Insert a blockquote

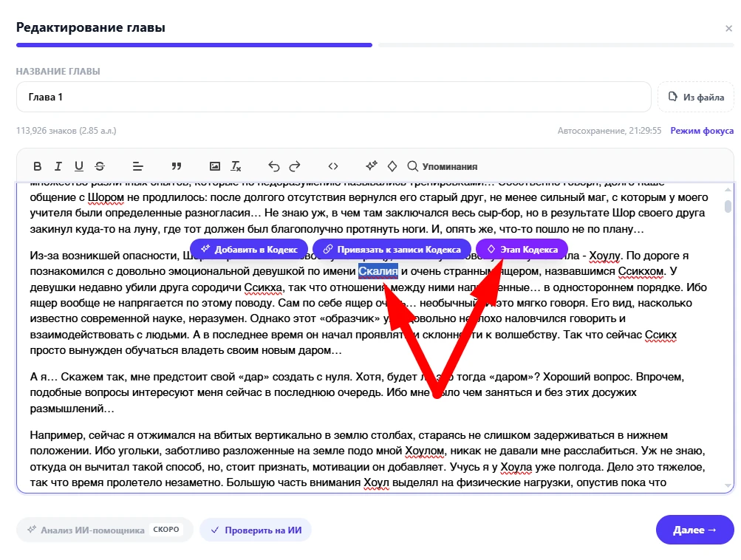click(x=177, y=166)
